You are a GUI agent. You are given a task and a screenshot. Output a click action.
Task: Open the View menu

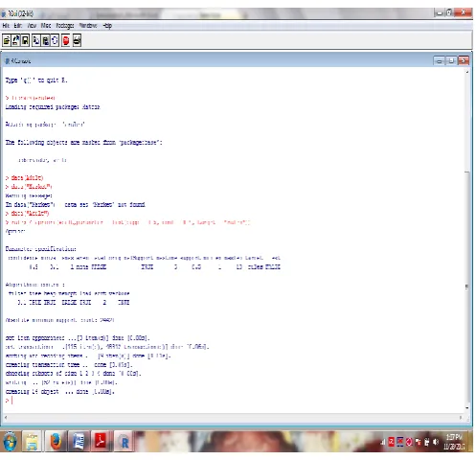(x=32, y=26)
